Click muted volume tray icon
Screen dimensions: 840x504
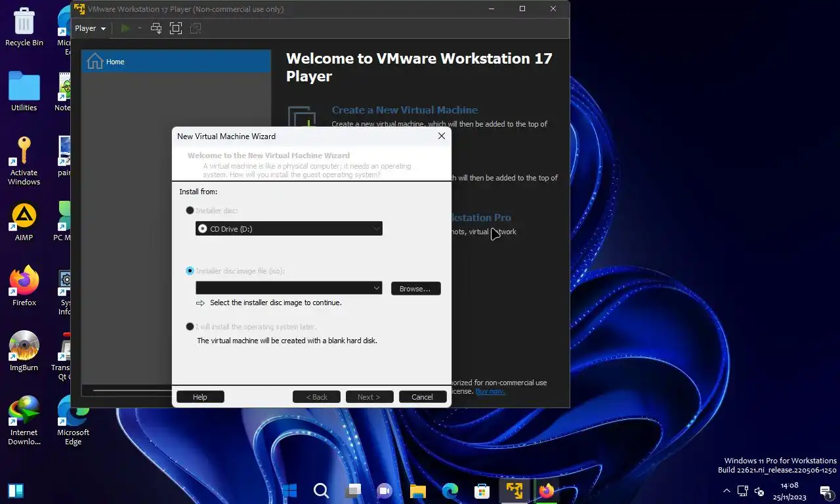tap(760, 491)
